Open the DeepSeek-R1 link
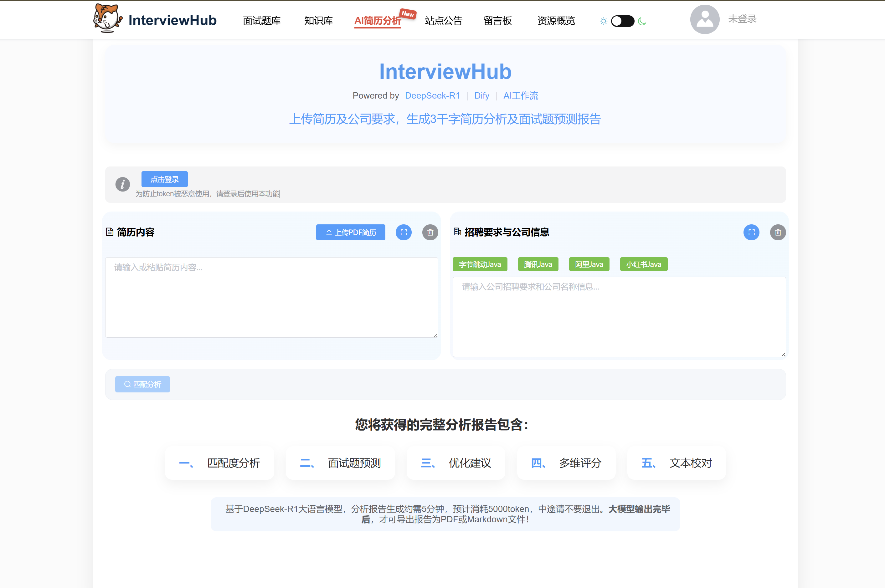 pyautogui.click(x=432, y=96)
